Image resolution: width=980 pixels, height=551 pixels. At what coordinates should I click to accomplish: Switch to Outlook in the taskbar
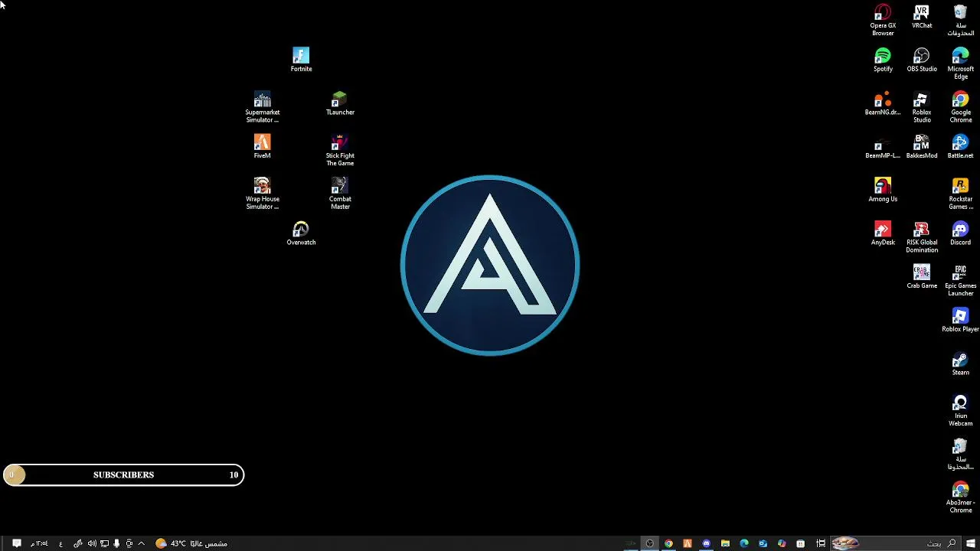pos(763,543)
